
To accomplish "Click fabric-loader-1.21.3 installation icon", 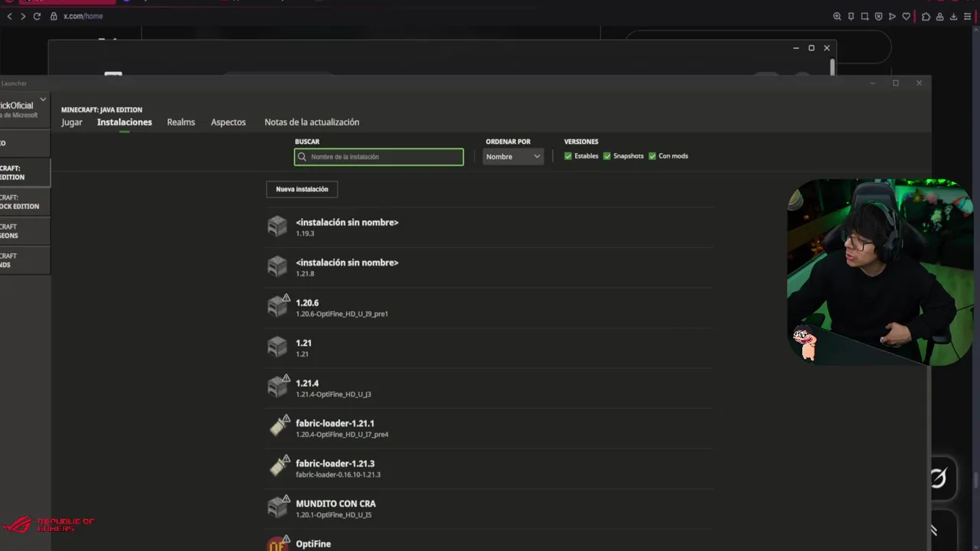I will [x=279, y=467].
